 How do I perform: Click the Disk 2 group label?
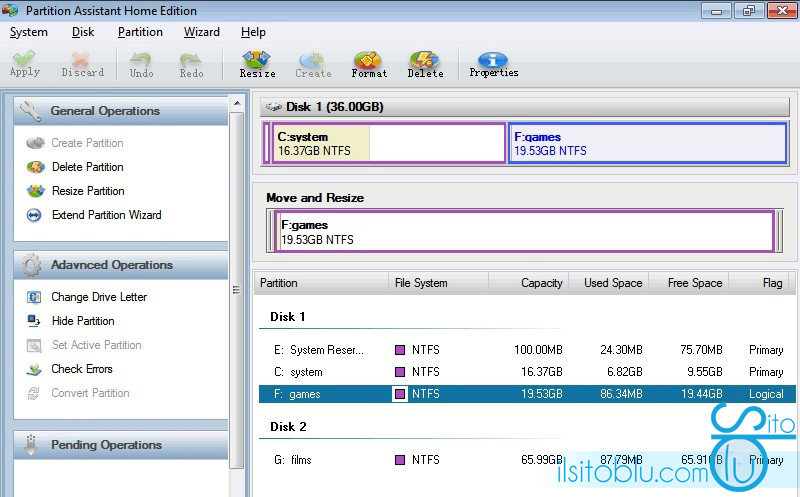288,427
